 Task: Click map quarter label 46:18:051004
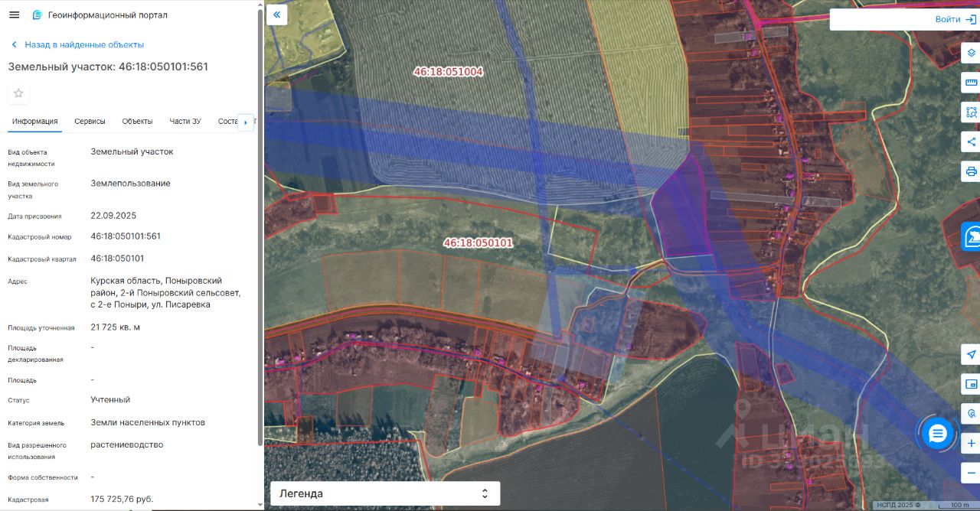(448, 71)
